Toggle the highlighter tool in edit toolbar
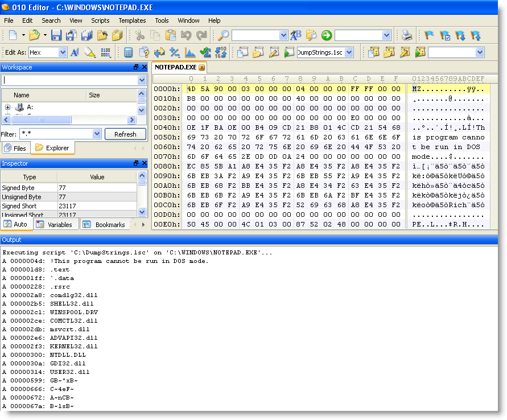Image resolution: width=507 pixels, height=420 pixels. tap(90, 52)
